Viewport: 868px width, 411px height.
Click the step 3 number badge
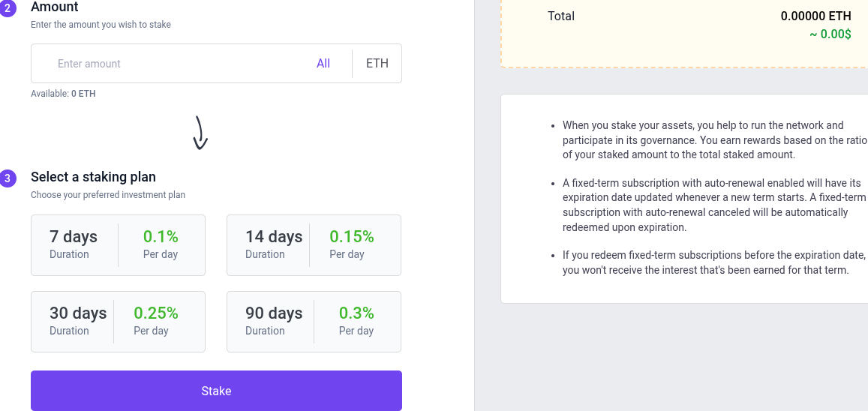tap(6, 178)
